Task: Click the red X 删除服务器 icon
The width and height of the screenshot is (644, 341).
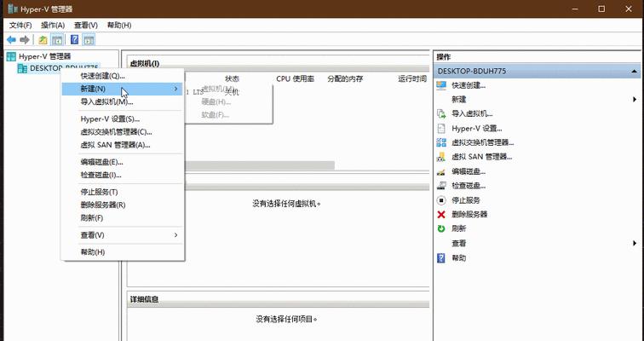Action: (x=441, y=214)
